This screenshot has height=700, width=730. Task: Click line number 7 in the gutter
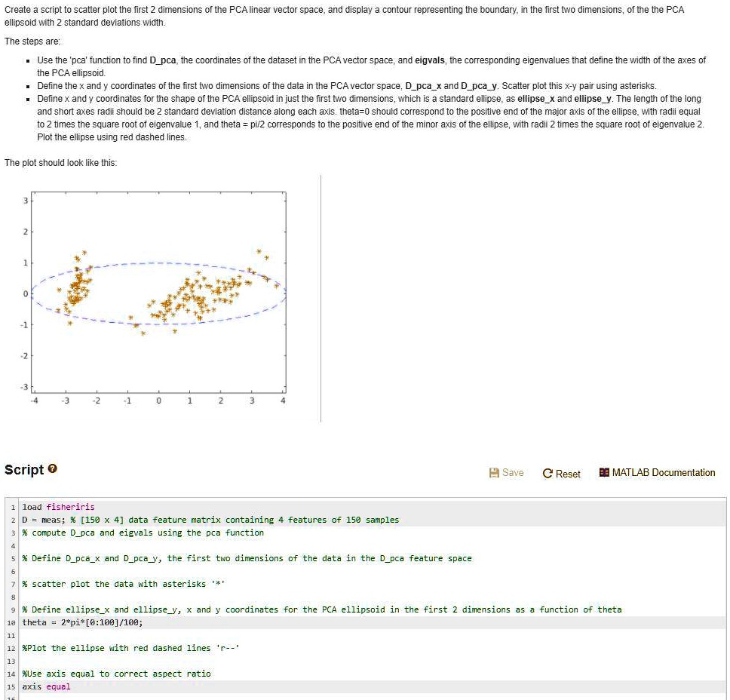click(x=10, y=584)
